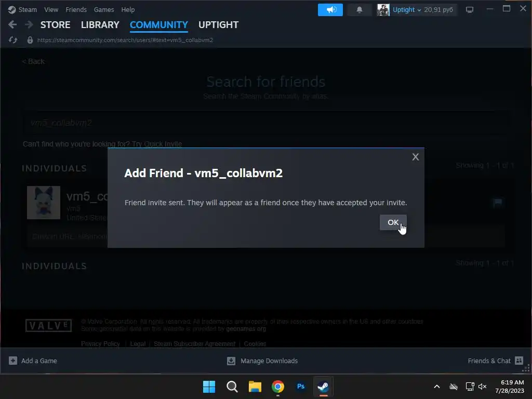Open network settings tray icon
532x399 pixels.
(470, 387)
